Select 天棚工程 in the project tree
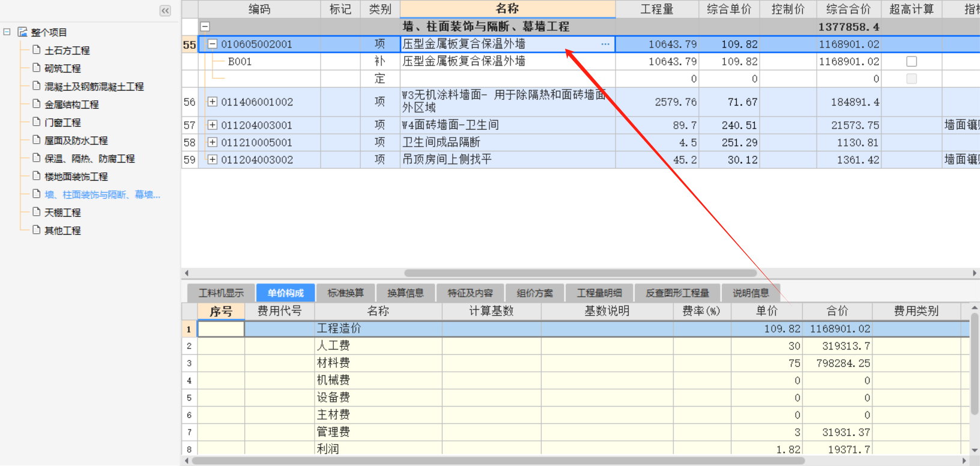The width and height of the screenshot is (980, 466). (x=62, y=213)
